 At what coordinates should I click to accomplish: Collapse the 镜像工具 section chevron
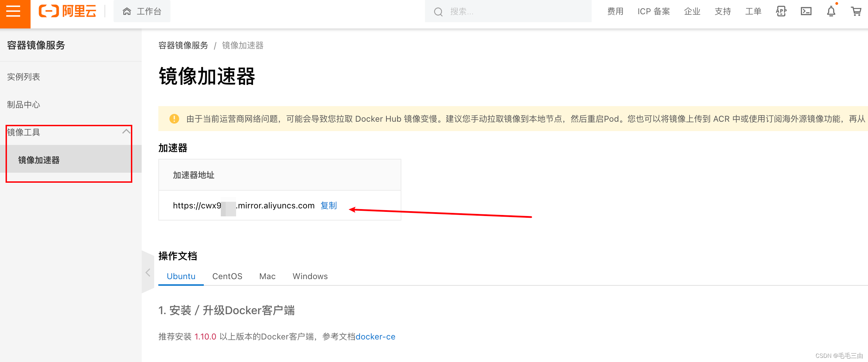tap(126, 132)
